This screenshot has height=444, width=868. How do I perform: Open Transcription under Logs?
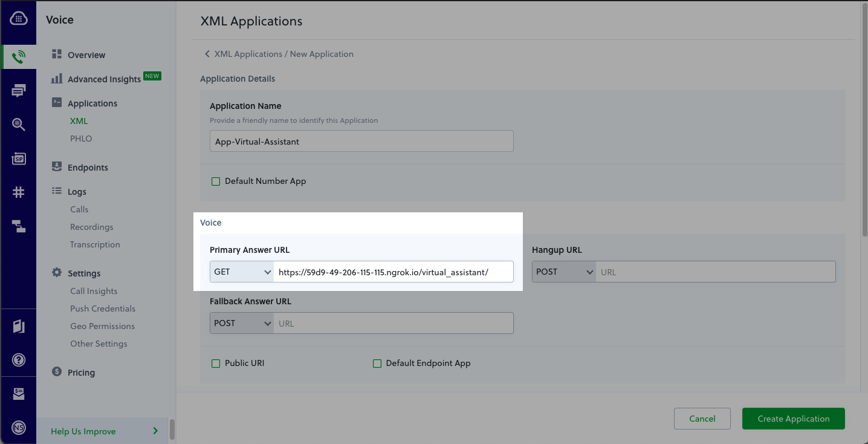(95, 244)
